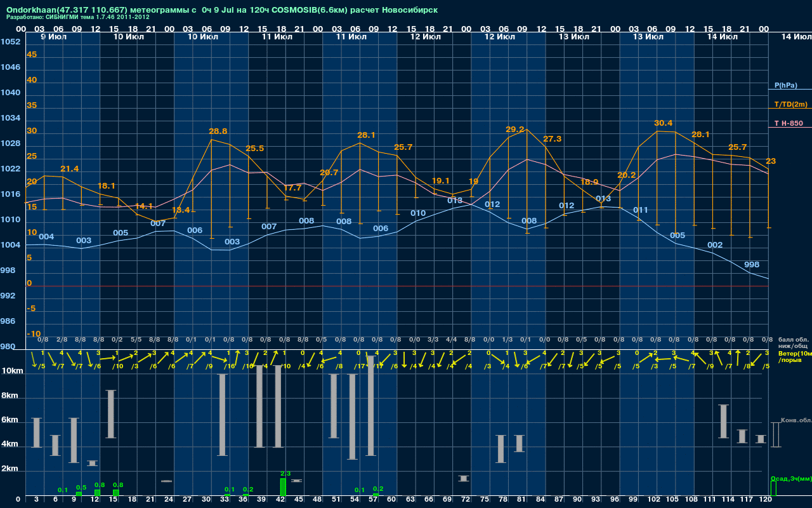812x508 pixels.
Task: Click the 120 hour mark on bottom axis
Action: pos(765,500)
